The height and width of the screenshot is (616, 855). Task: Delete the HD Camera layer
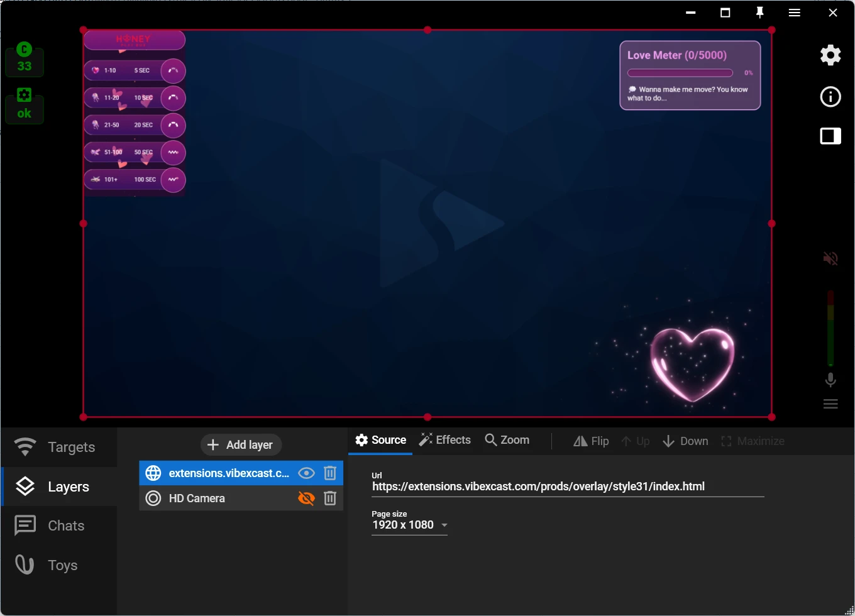pos(330,498)
